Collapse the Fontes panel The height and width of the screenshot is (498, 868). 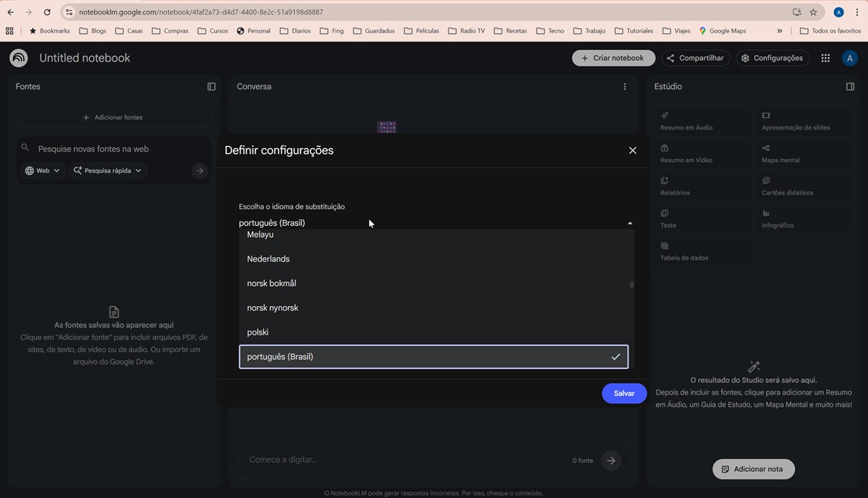tap(211, 87)
